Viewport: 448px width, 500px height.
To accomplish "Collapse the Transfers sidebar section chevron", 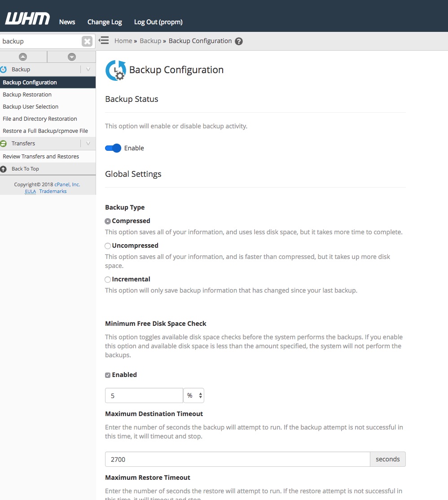I will click(88, 144).
